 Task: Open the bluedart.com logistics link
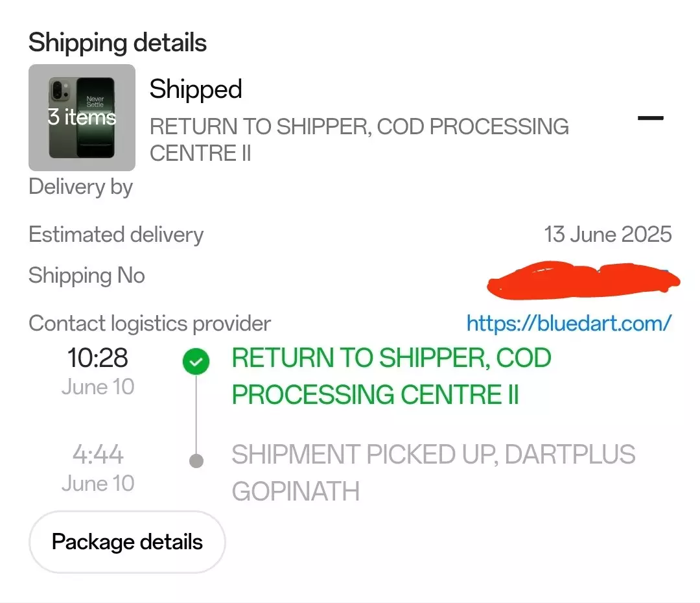coord(568,323)
